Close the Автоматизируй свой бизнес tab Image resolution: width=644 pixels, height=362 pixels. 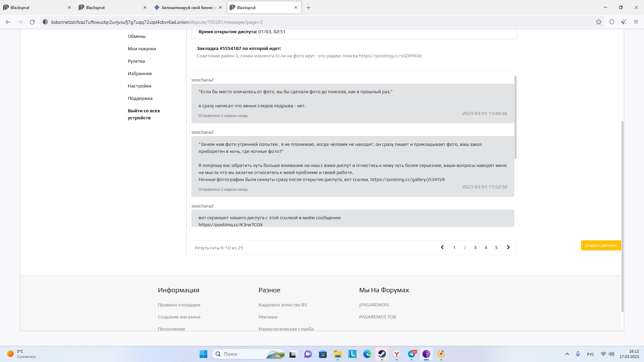pos(220,7)
